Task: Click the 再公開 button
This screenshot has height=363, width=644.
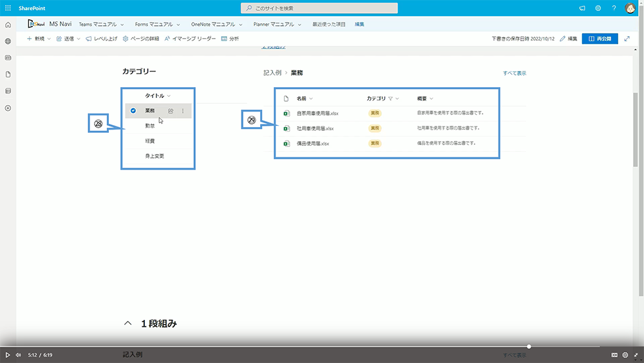Action: pyautogui.click(x=600, y=39)
